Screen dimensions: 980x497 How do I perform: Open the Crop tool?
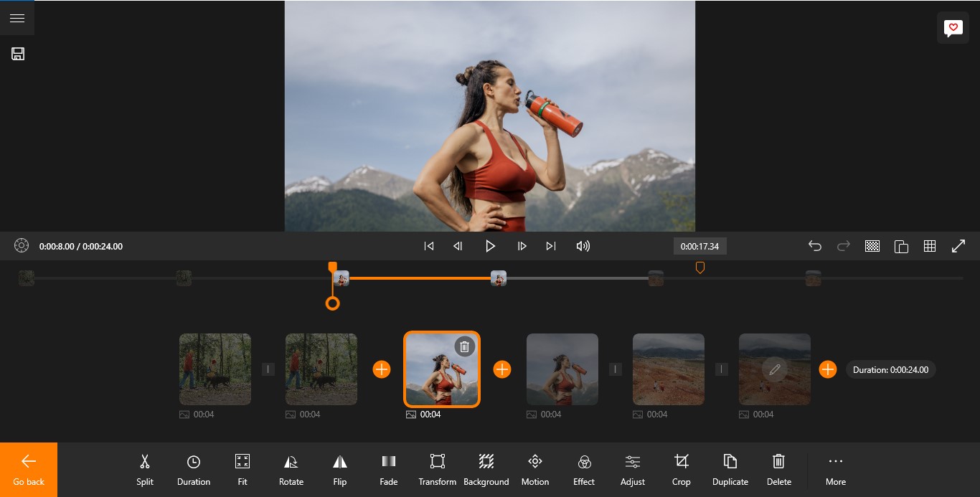click(681, 470)
